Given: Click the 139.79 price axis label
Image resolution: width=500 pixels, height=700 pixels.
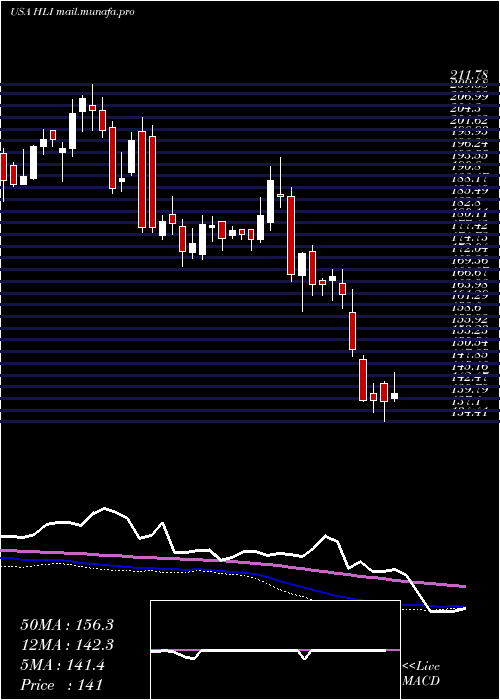Looking at the screenshot, I should click(468, 390).
